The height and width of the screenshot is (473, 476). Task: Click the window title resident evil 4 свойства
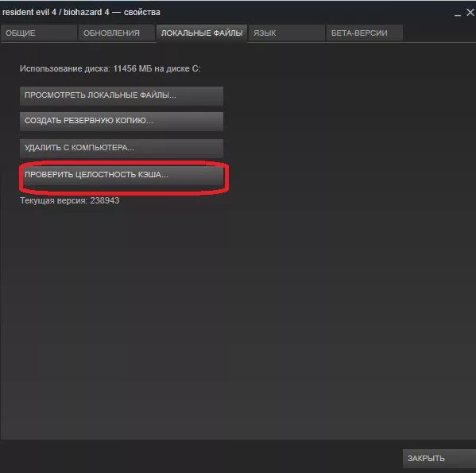[81, 13]
